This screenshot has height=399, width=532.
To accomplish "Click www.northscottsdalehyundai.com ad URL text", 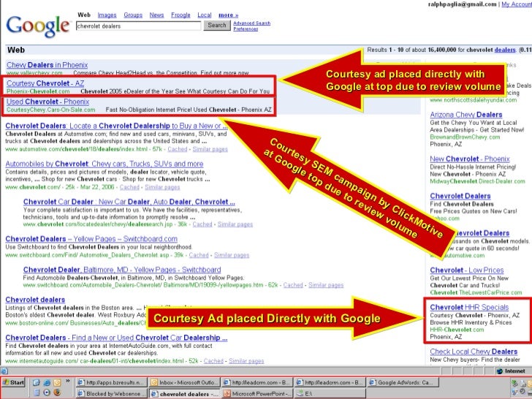I will click(x=473, y=100).
